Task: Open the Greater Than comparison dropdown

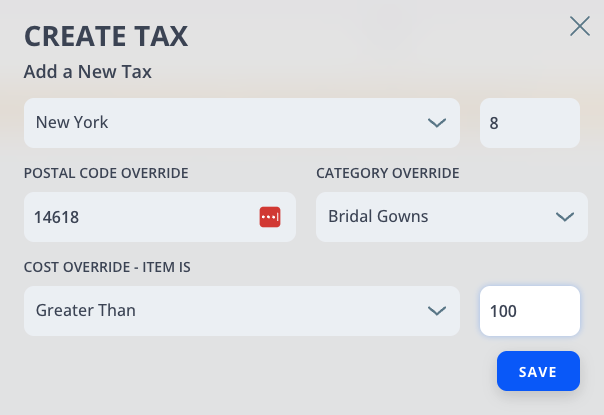Action: point(242,311)
